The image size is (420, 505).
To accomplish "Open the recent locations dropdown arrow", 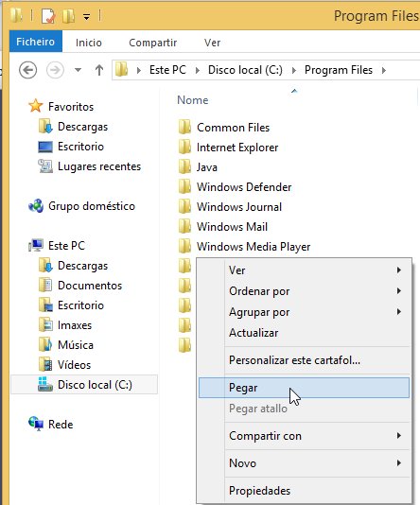I will (78, 70).
